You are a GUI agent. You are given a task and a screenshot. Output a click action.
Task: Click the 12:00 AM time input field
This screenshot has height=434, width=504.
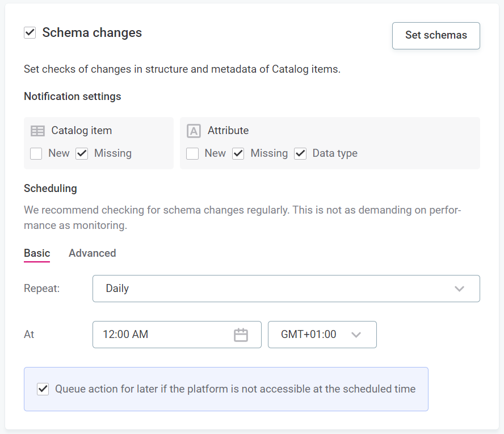click(165, 335)
